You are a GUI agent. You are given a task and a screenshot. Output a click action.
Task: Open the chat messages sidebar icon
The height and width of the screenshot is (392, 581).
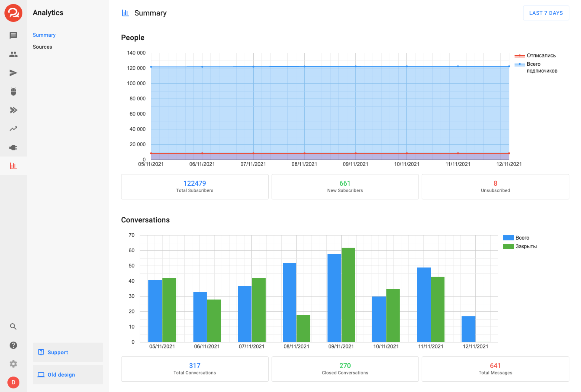[x=13, y=36]
